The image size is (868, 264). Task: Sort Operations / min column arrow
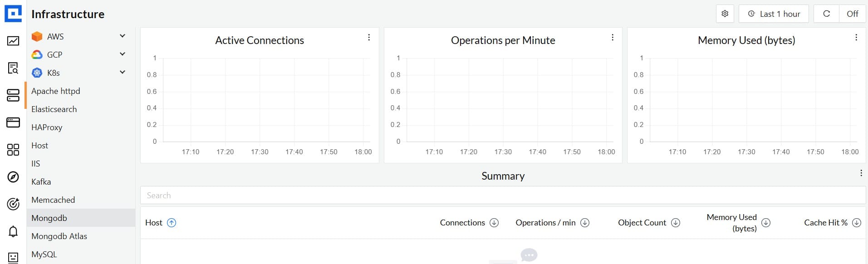(585, 223)
